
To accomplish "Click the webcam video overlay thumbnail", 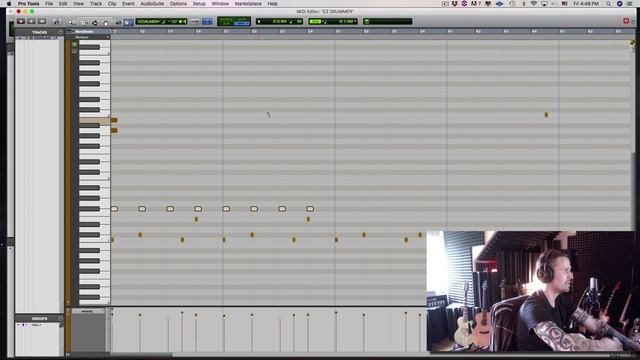I will coord(531,291).
